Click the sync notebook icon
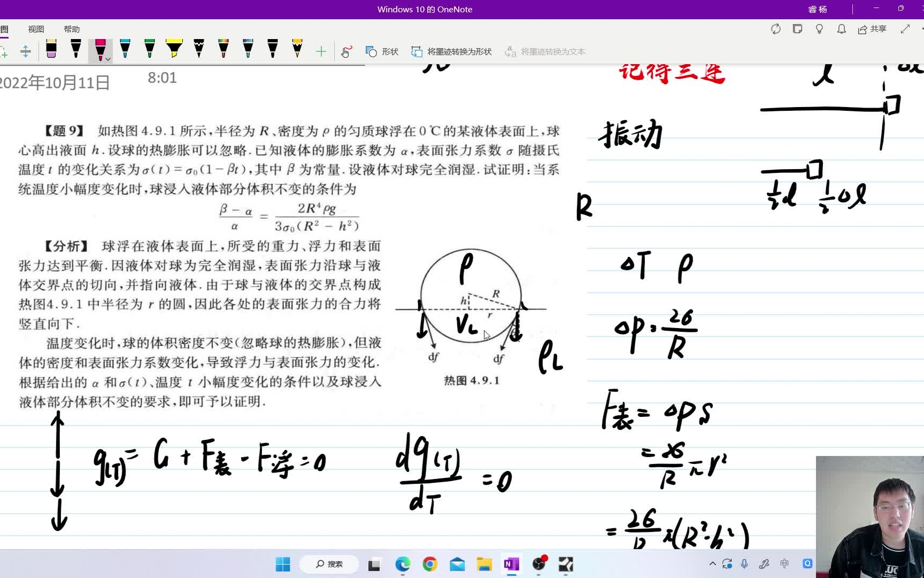 coord(775,29)
